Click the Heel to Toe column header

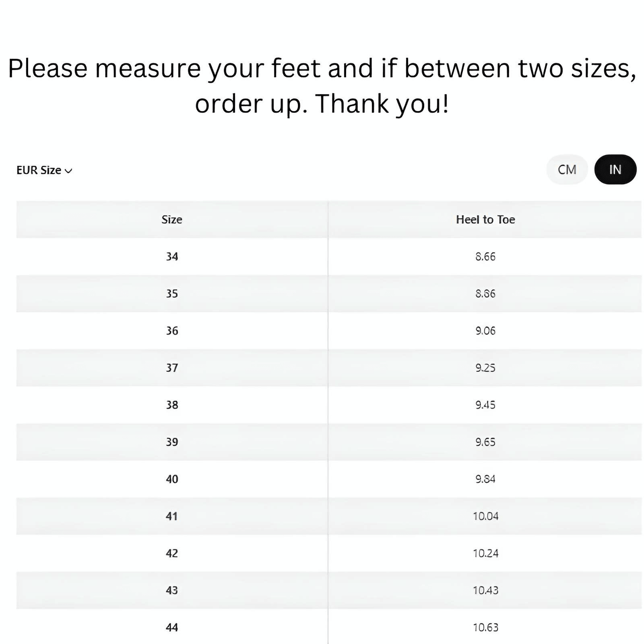pos(485,220)
